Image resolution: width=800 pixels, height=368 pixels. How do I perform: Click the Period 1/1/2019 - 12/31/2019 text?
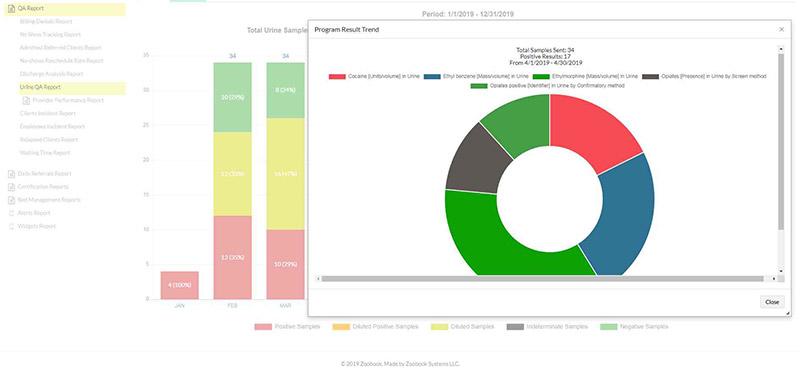pos(468,14)
